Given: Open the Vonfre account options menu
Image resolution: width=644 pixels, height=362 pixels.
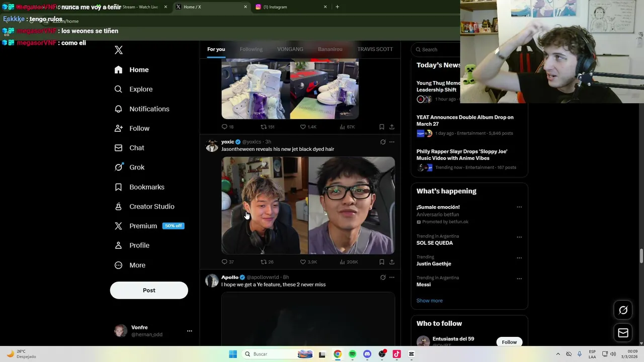Looking at the screenshot, I should [x=189, y=331].
